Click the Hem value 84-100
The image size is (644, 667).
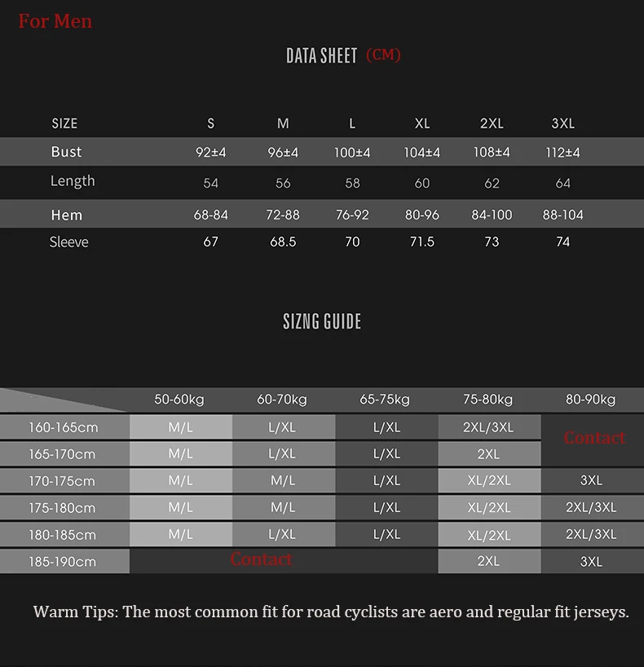coord(492,214)
